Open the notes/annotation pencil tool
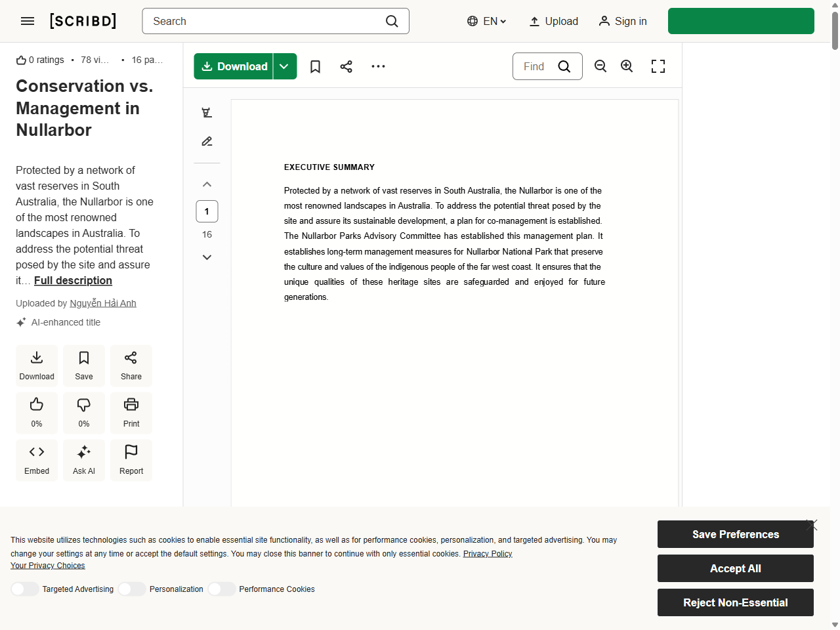This screenshot has height=630, width=840. pyautogui.click(x=207, y=141)
